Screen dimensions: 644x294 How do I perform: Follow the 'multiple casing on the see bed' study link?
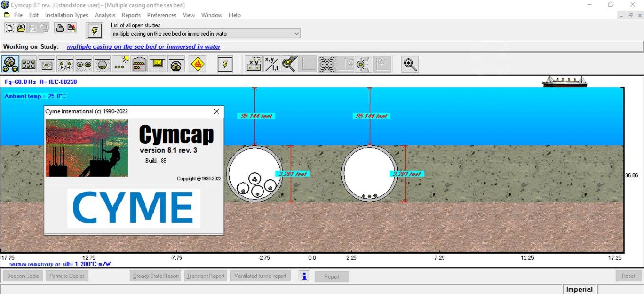click(x=144, y=46)
